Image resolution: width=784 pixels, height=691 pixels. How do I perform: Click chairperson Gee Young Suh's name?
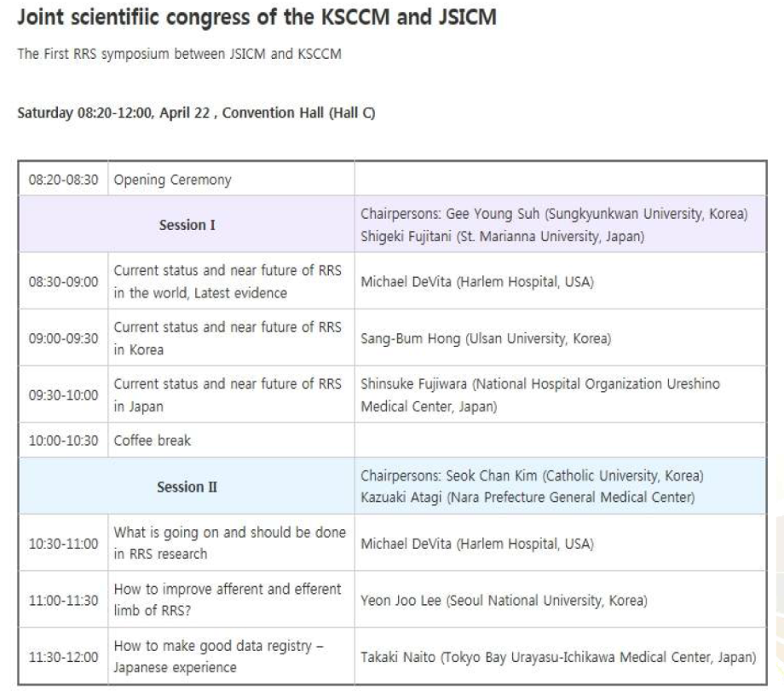493,214
